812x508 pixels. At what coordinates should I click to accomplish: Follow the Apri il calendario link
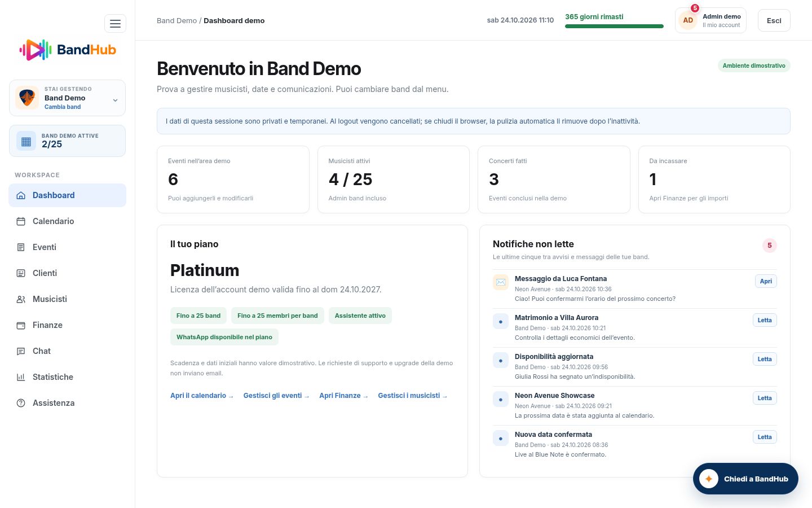click(202, 396)
